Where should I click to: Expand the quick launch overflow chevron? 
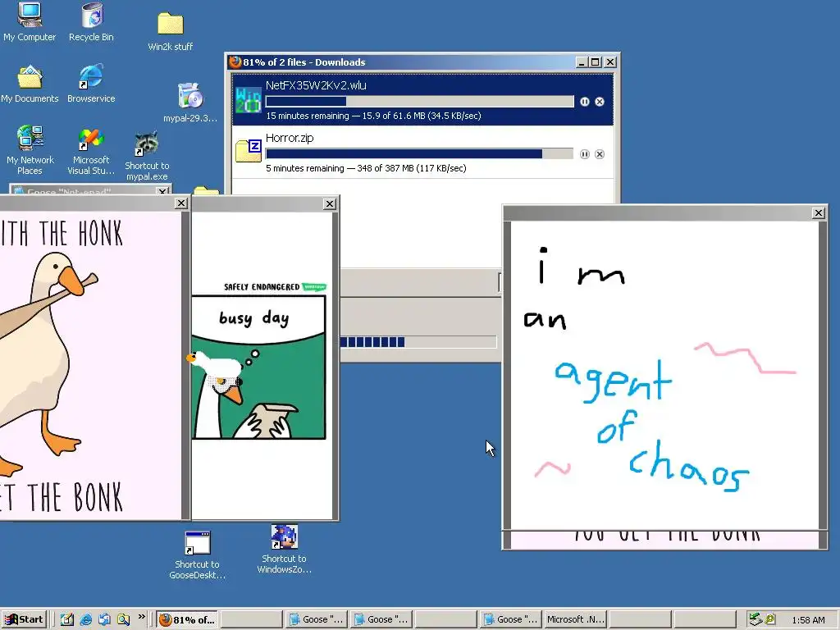[141, 617]
